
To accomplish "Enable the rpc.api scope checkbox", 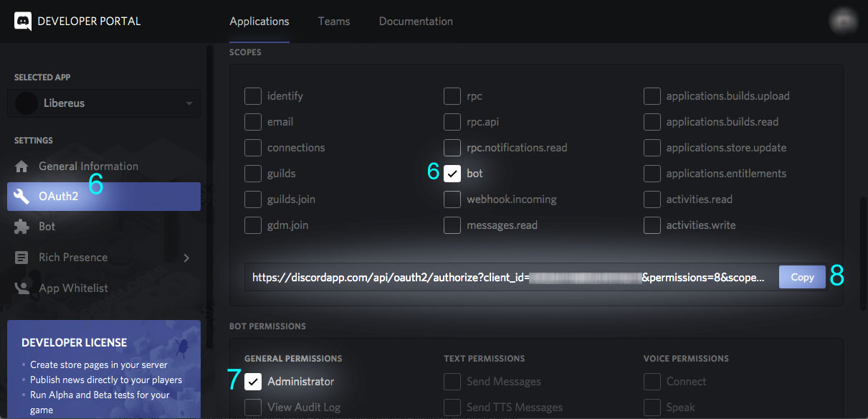I will tap(452, 122).
